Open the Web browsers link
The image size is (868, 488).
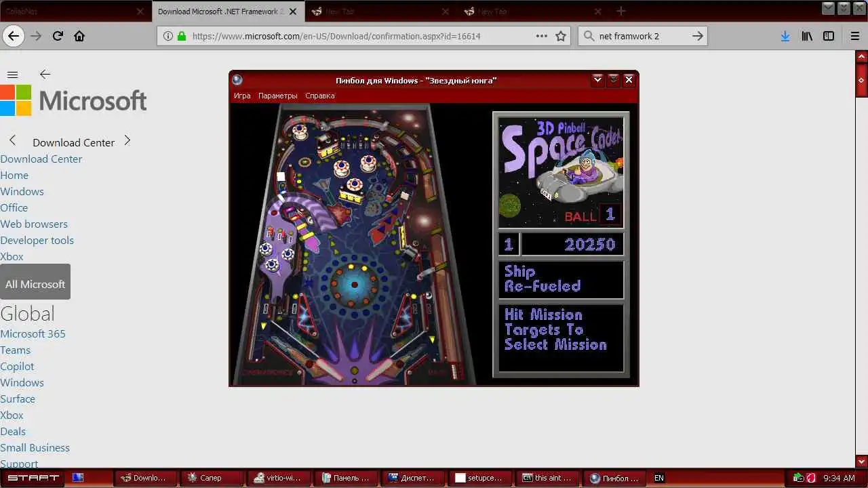coord(34,224)
